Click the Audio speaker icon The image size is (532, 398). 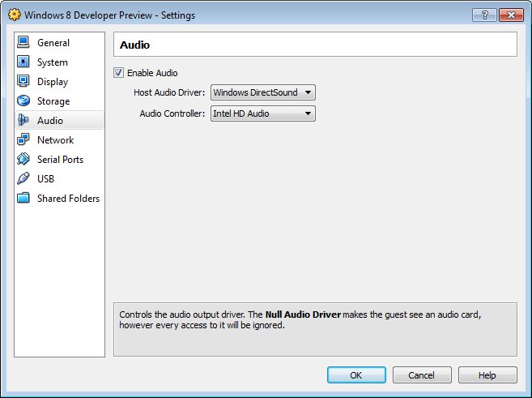coord(23,120)
